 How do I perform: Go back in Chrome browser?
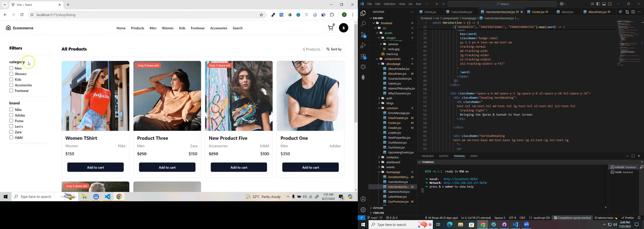(x=5, y=15)
